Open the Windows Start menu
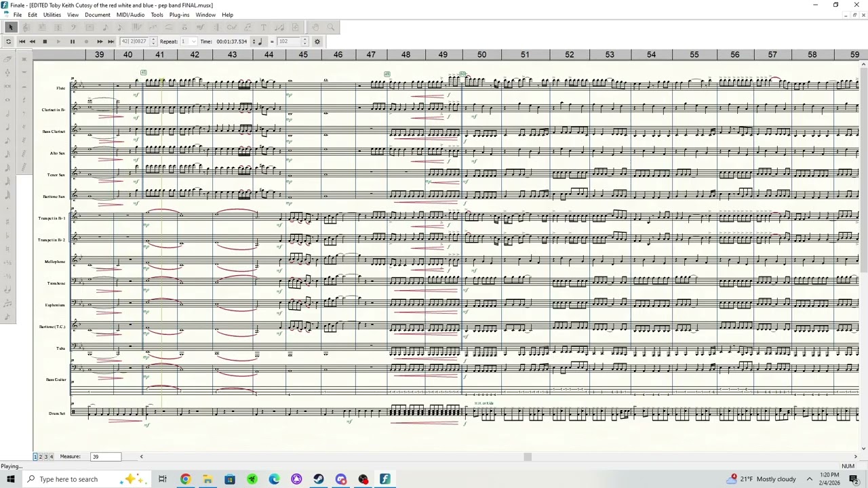 pyautogui.click(x=10, y=479)
